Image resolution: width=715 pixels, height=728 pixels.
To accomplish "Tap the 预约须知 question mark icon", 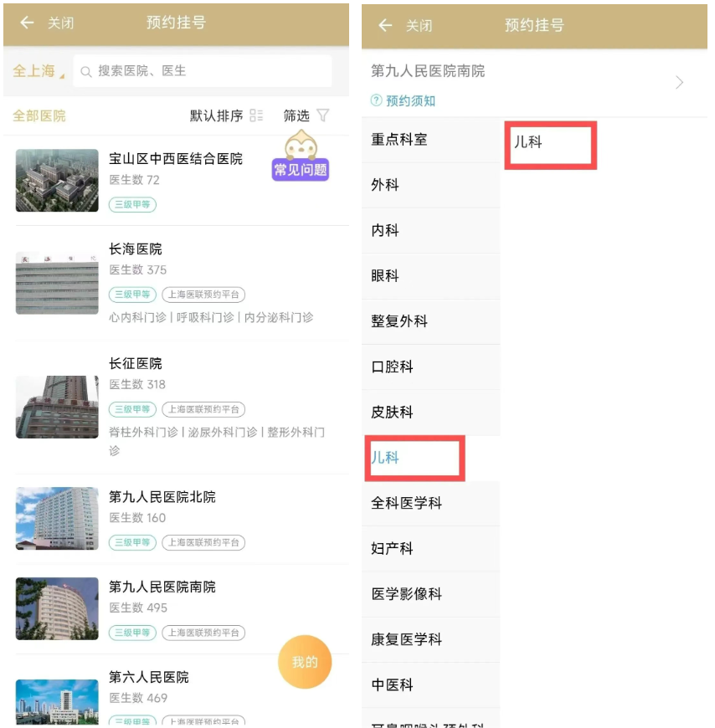I will [x=377, y=100].
